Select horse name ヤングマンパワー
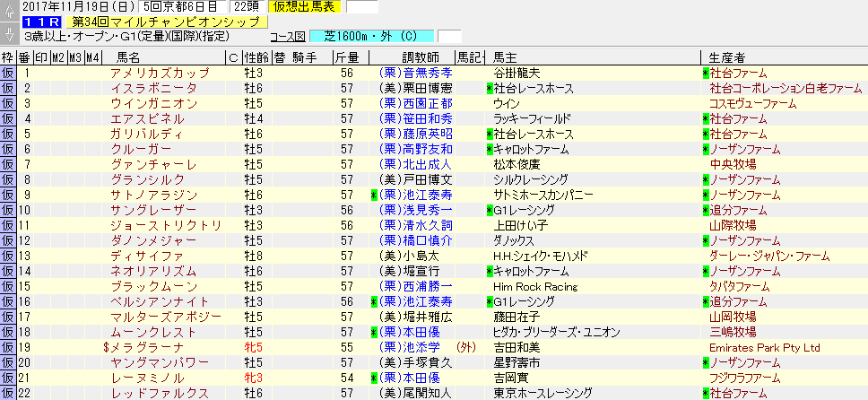Viewport: 868px width, 400px height. click(x=160, y=362)
